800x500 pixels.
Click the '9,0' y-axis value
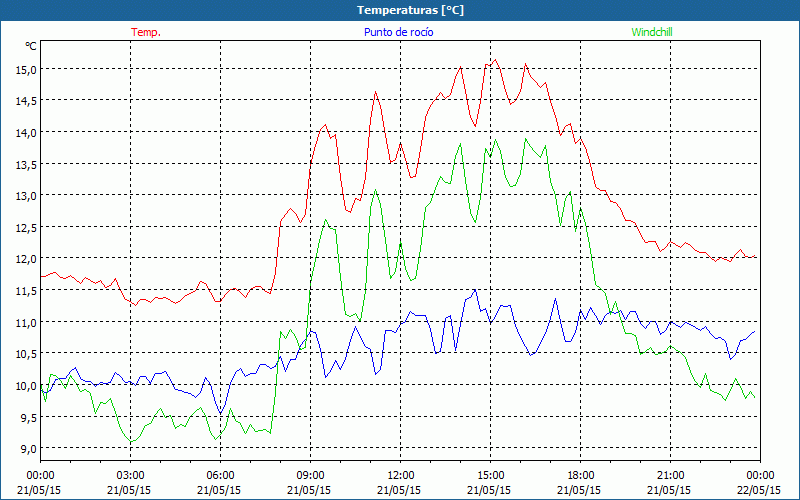click(29, 449)
